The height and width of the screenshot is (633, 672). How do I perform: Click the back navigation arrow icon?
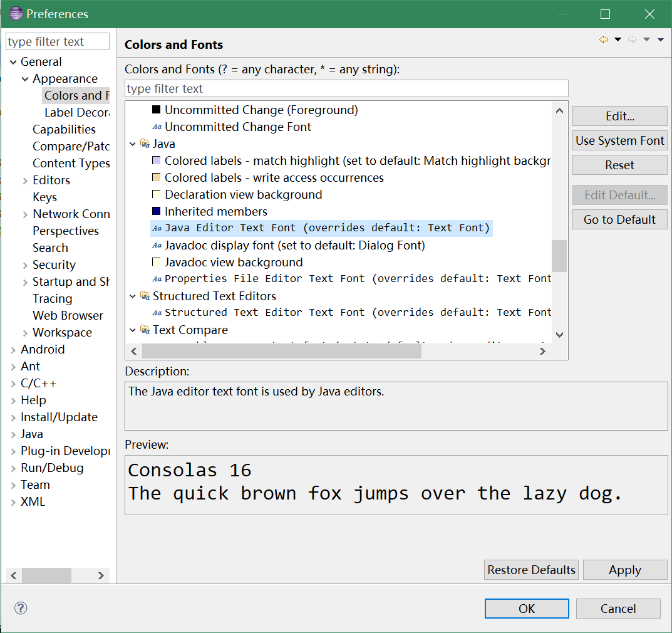[603, 40]
